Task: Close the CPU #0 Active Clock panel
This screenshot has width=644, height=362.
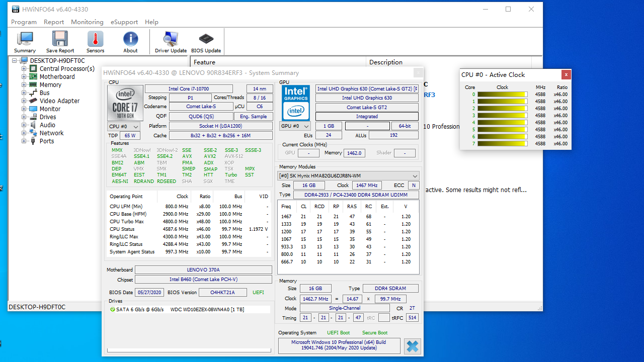Action: click(x=566, y=74)
